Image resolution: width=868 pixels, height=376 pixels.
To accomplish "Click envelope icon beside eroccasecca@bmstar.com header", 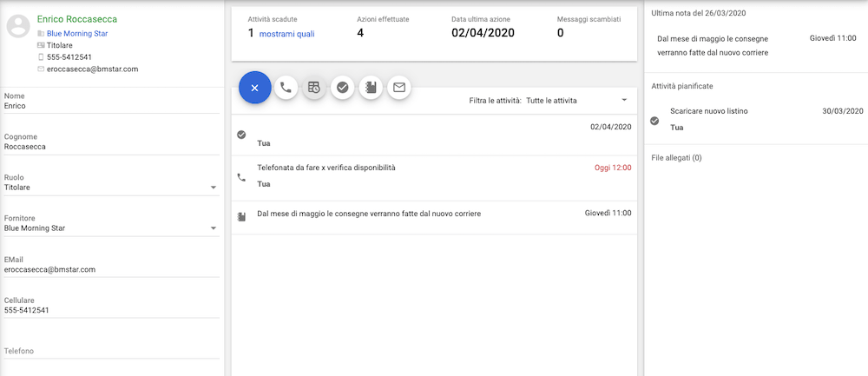I will (x=41, y=69).
